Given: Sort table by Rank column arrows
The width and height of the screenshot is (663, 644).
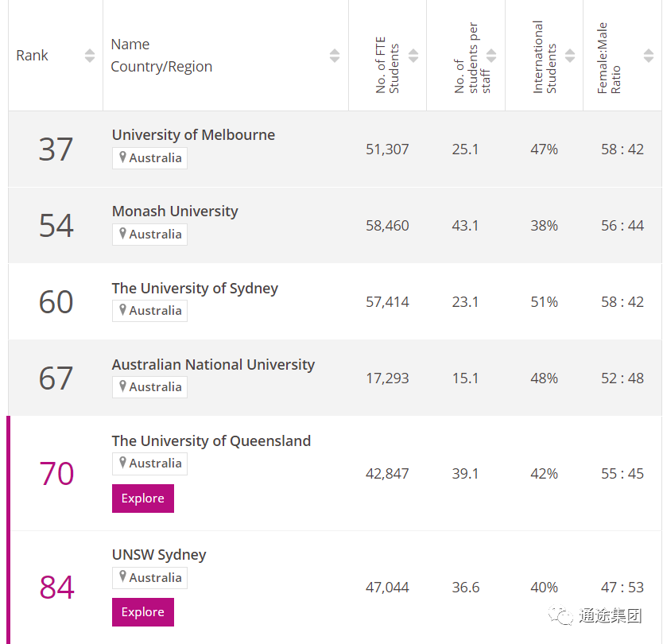Looking at the screenshot, I should [89, 56].
